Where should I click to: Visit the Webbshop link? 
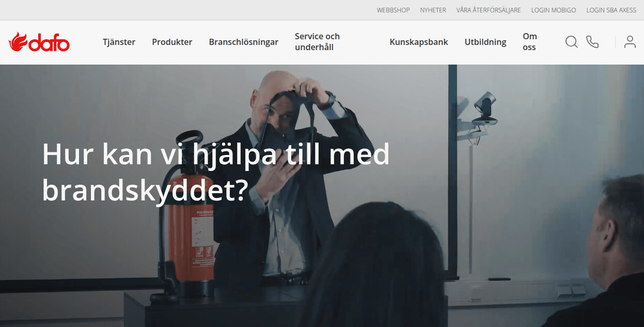[x=394, y=10]
